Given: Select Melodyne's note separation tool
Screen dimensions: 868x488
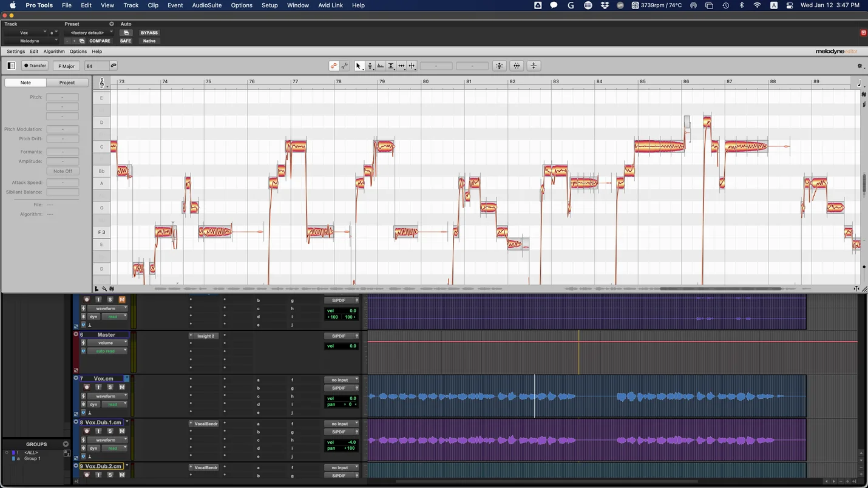Looking at the screenshot, I should pos(412,66).
